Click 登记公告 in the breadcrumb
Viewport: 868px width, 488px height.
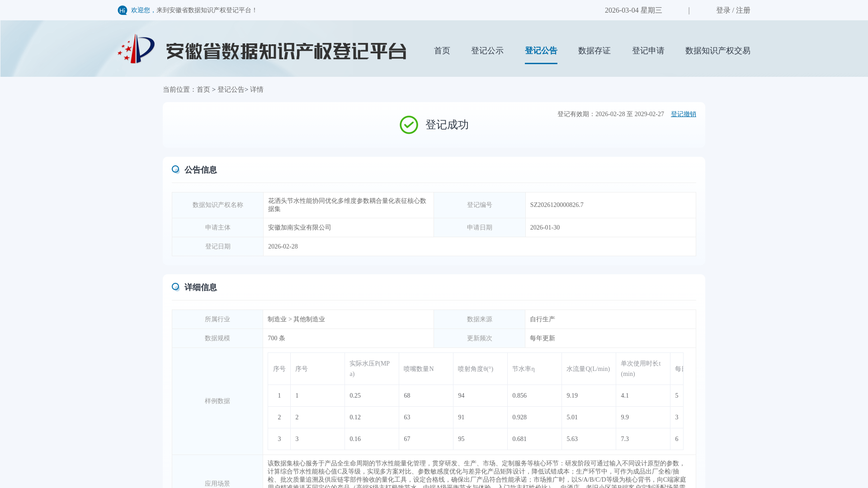231,89
